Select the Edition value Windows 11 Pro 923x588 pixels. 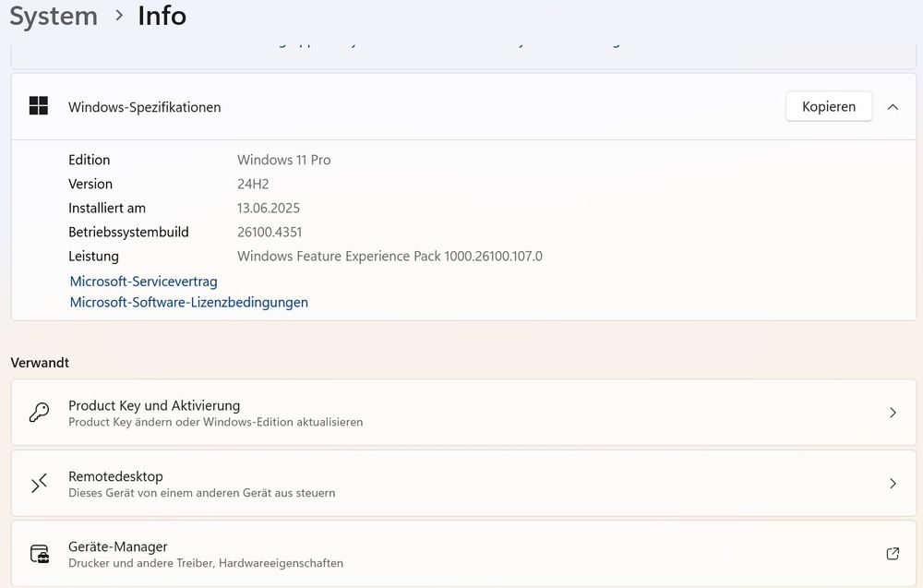pos(283,160)
